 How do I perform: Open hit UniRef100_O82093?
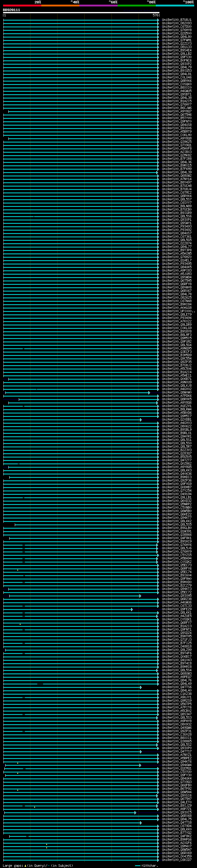pyautogui.click(x=177, y=23)
